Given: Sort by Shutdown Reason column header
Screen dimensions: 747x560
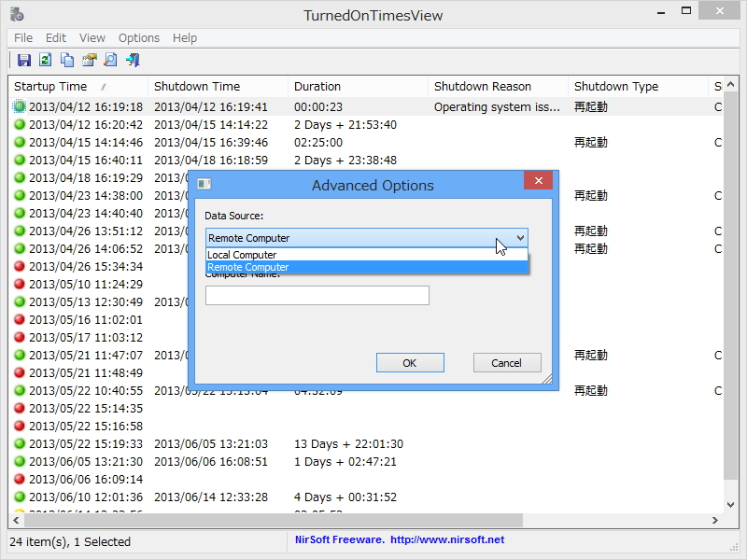Looking at the screenshot, I should [498, 86].
